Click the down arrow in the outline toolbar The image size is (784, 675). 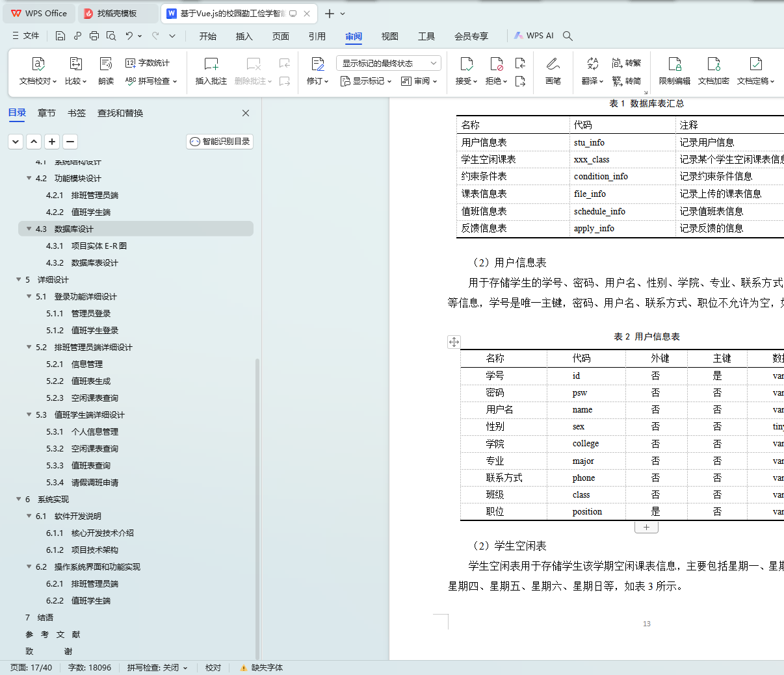[16, 142]
